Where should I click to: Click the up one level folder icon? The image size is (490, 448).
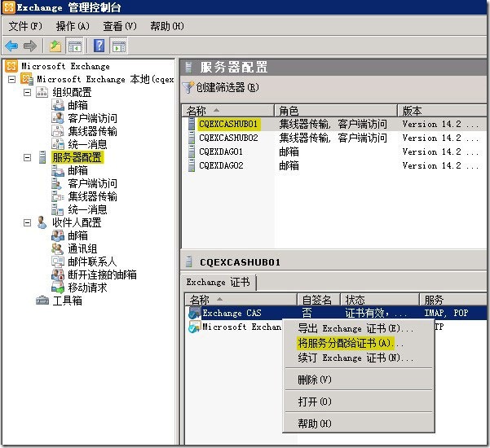[55, 46]
